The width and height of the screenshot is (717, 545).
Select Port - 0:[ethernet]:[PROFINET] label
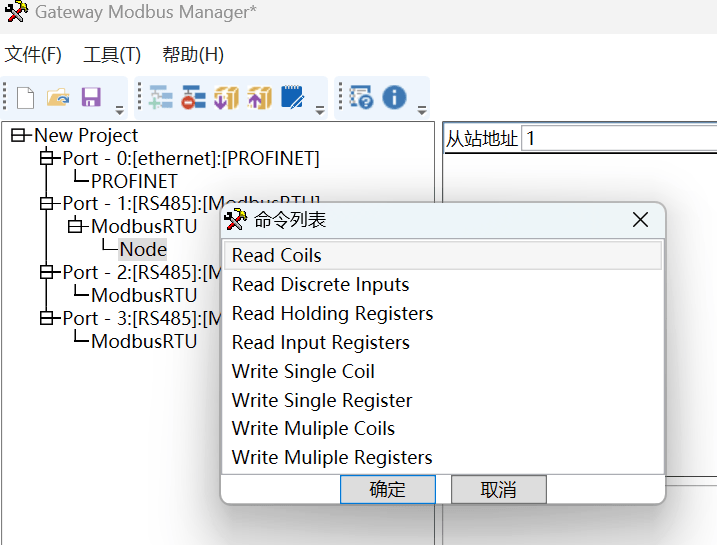191,158
